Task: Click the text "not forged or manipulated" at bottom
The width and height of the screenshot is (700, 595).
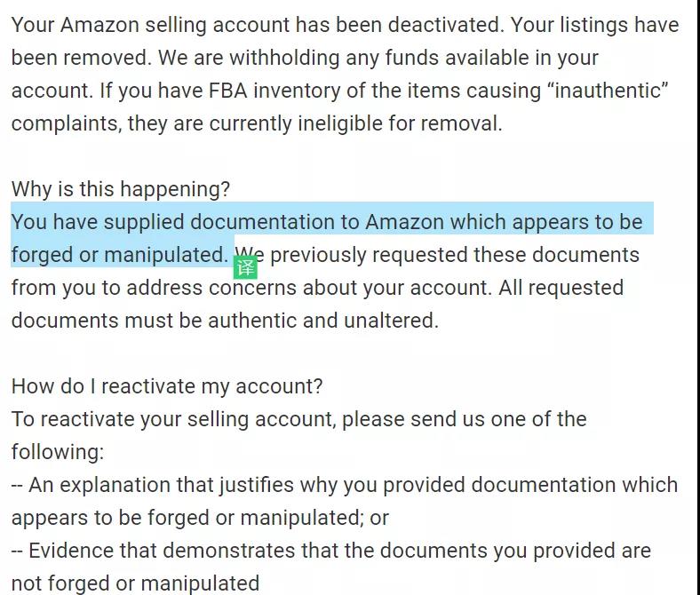Action: point(135,583)
